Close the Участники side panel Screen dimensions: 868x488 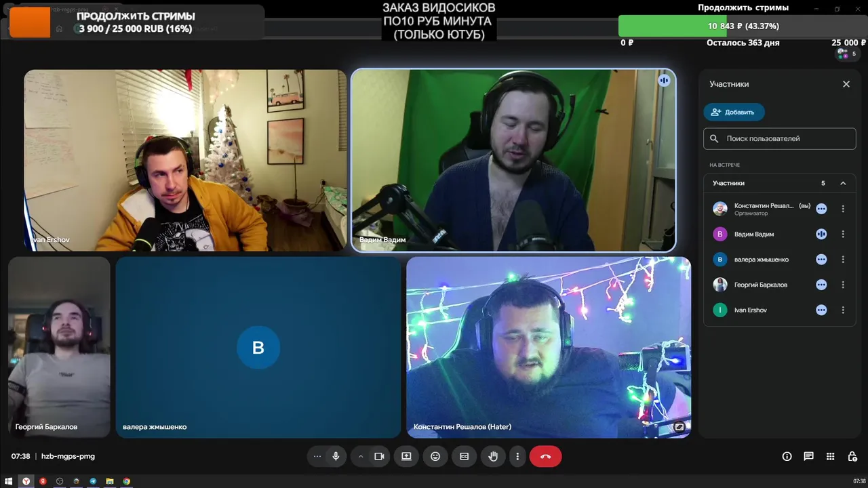tap(846, 84)
